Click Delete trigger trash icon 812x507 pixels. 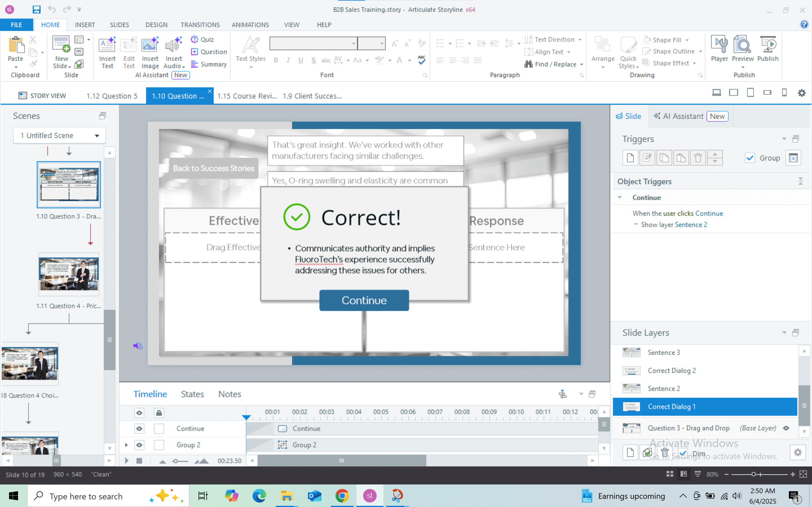click(x=698, y=157)
